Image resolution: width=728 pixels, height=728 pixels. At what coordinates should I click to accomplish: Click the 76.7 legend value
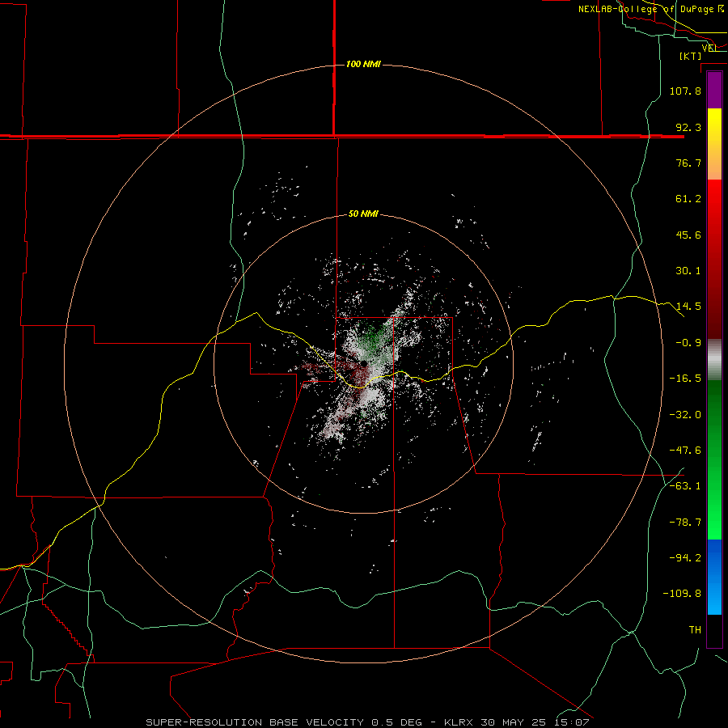pyautogui.click(x=688, y=163)
